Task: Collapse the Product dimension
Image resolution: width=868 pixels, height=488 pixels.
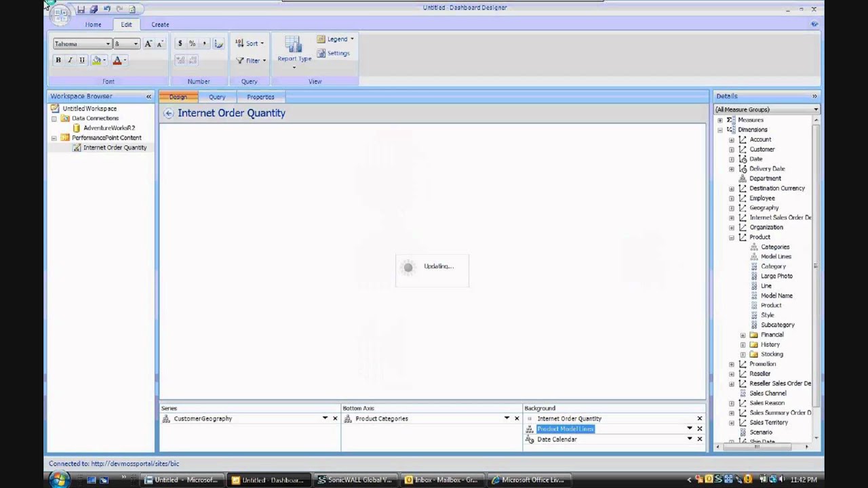Action: click(731, 237)
